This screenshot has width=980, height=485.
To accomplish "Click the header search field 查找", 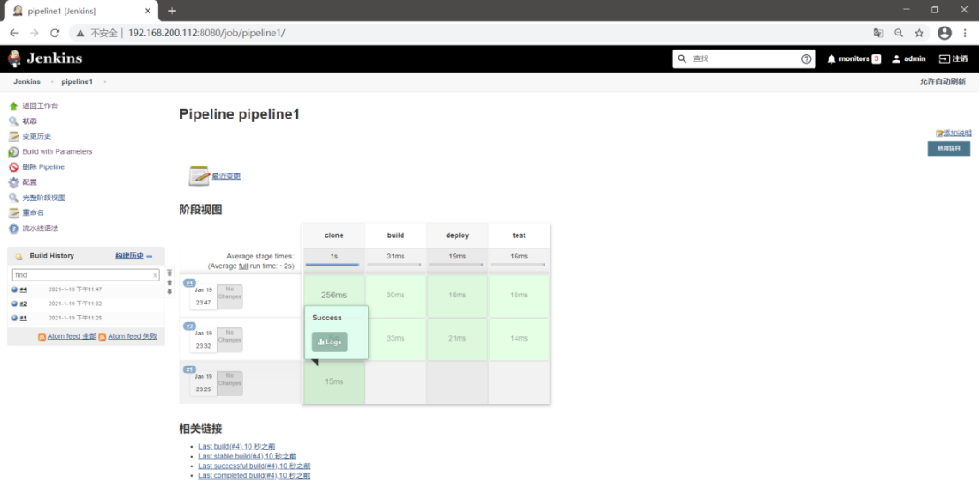I will tap(744, 58).
